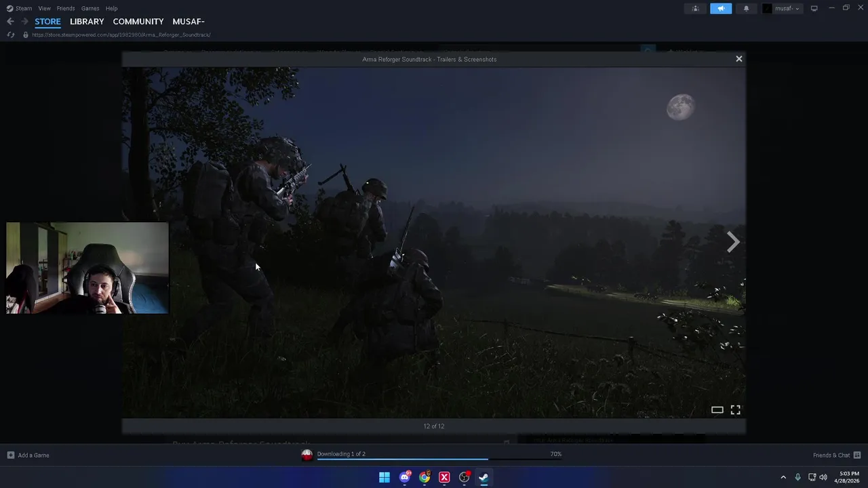Open Friends & Chat
Viewport: 868px width, 488px height.
click(x=837, y=455)
